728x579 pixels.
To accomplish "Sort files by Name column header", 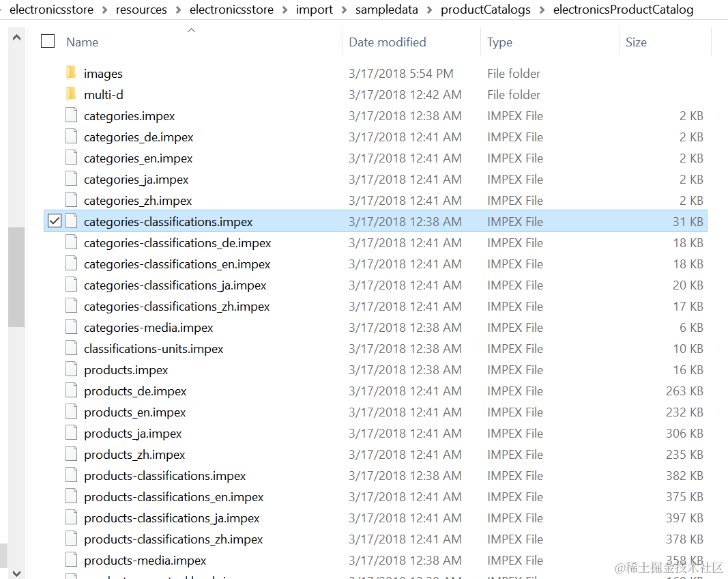I will [x=82, y=42].
